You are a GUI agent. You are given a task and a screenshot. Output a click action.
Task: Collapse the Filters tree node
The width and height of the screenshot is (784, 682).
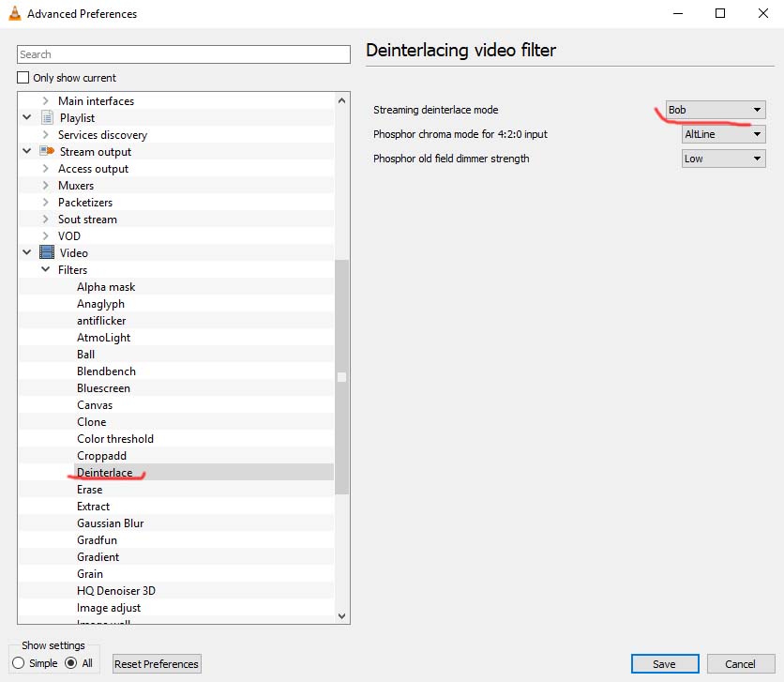(x=46, y=269)
